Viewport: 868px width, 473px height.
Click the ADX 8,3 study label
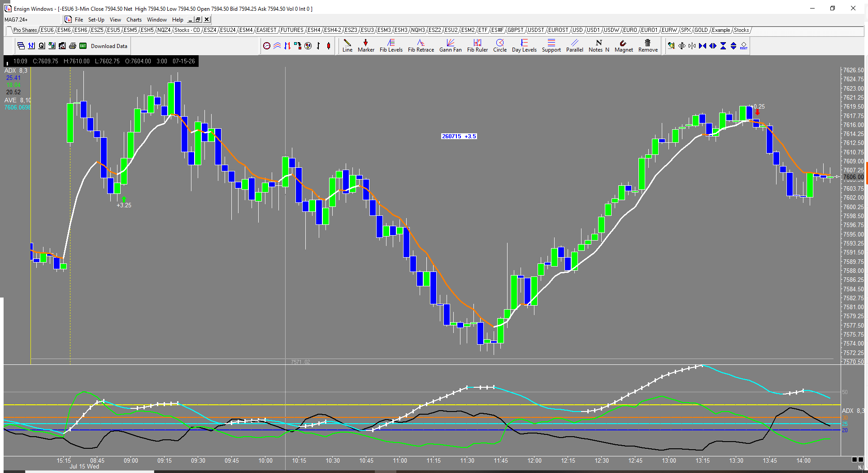[16, 70]
